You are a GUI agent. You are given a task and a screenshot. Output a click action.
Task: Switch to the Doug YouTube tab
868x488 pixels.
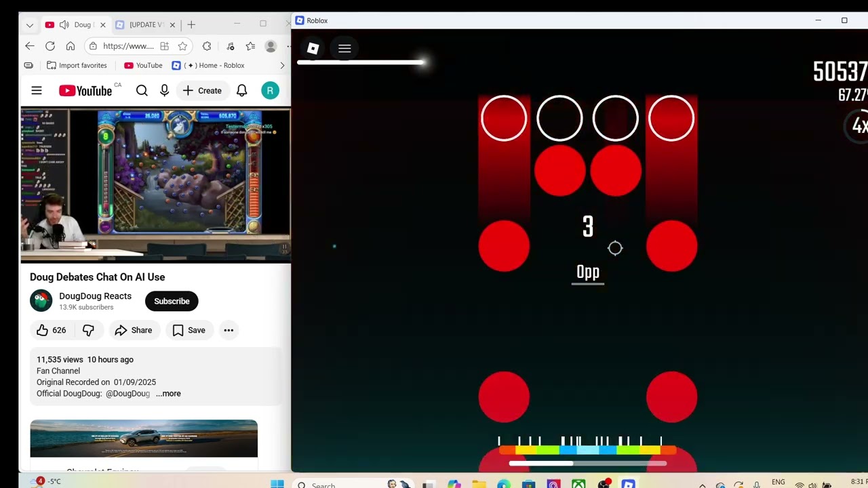click(76, 25)
